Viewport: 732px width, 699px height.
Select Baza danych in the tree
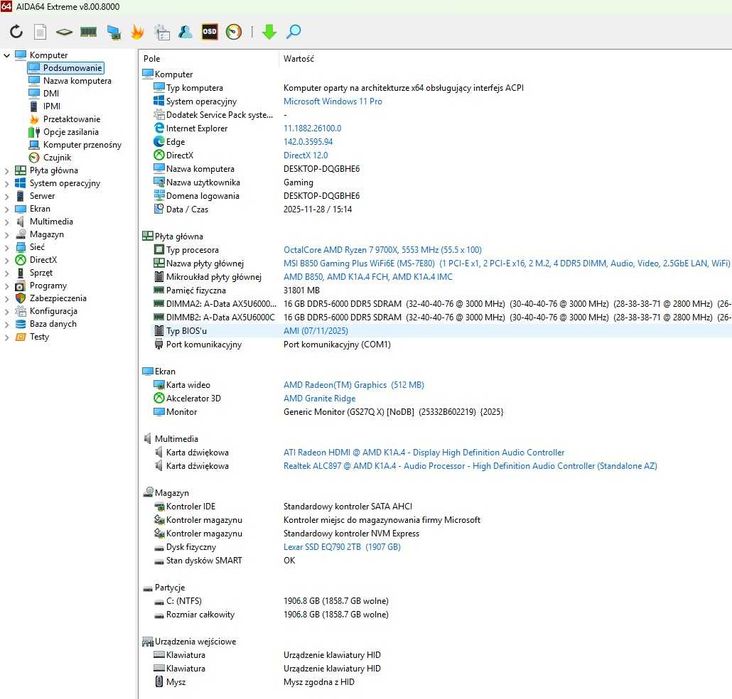click(x=53, y=324)
